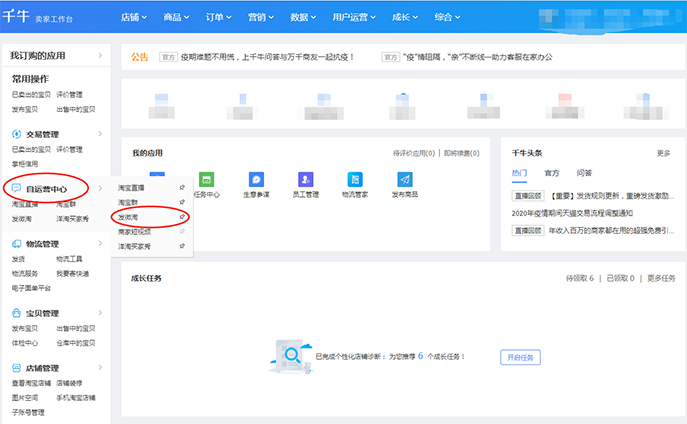Pin 洋淘买家秀 in the flyout menu

pyautogui.click(x=181, y=245)
